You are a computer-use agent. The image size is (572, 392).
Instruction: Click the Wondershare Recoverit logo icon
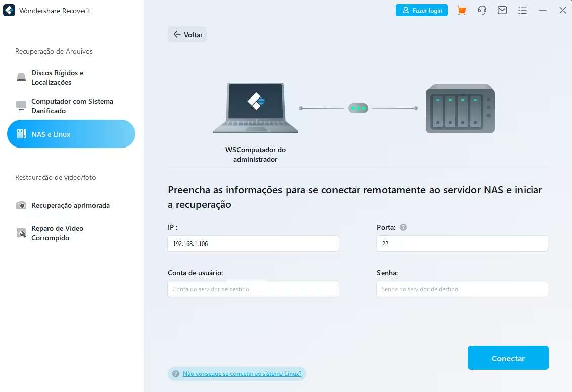(9, 11)
